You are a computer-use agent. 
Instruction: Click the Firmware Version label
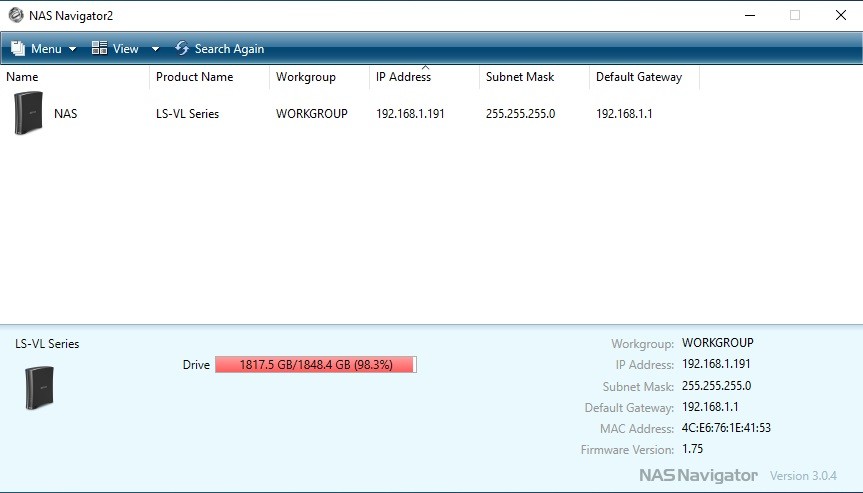(x=627, y=450)
